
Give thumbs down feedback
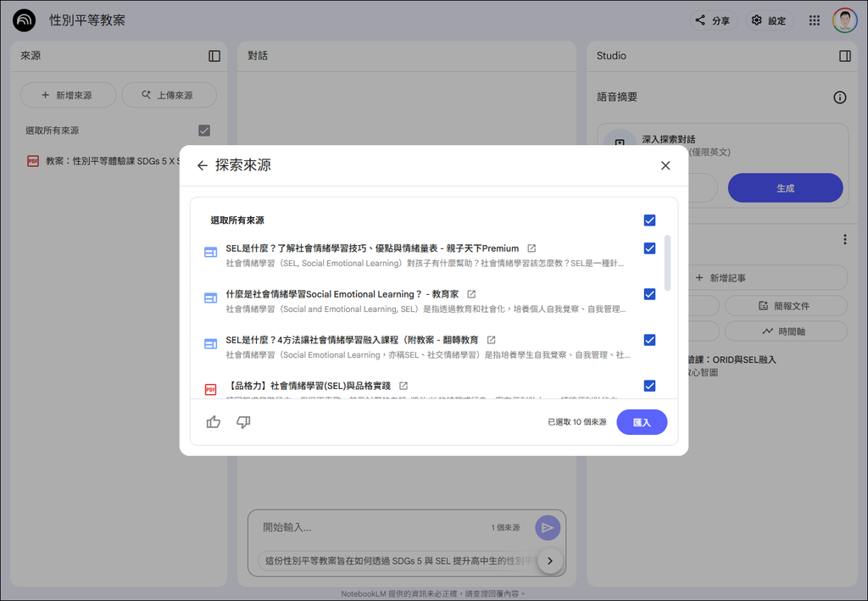[243, 422]
